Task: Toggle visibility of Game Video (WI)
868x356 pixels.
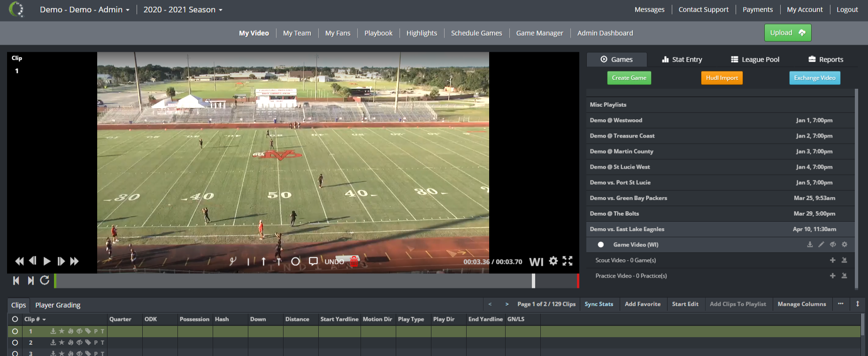Action: tap(833, 244)
